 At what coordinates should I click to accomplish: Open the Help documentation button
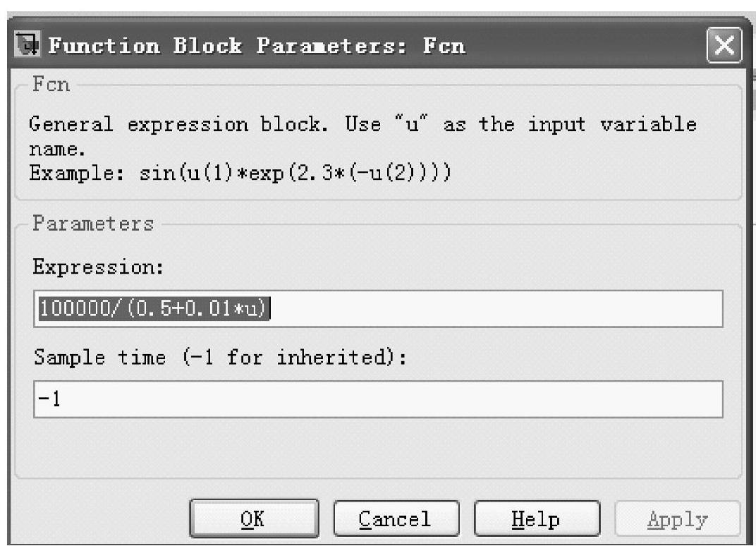(536, 520)
